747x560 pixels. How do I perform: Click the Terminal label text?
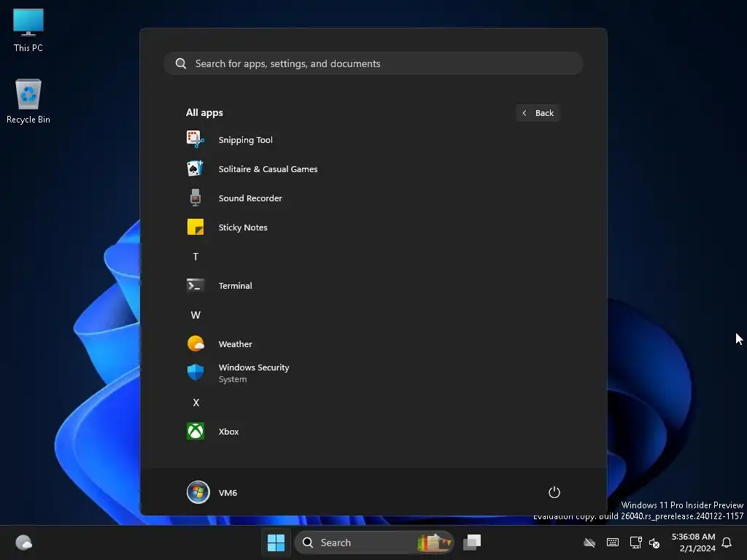click(236, 286)
